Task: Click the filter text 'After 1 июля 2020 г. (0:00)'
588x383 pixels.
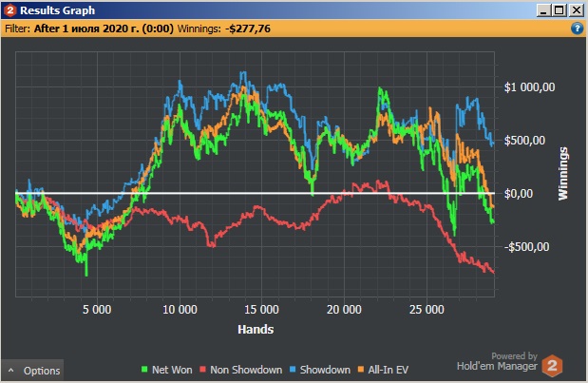Action: click(104, 29)
